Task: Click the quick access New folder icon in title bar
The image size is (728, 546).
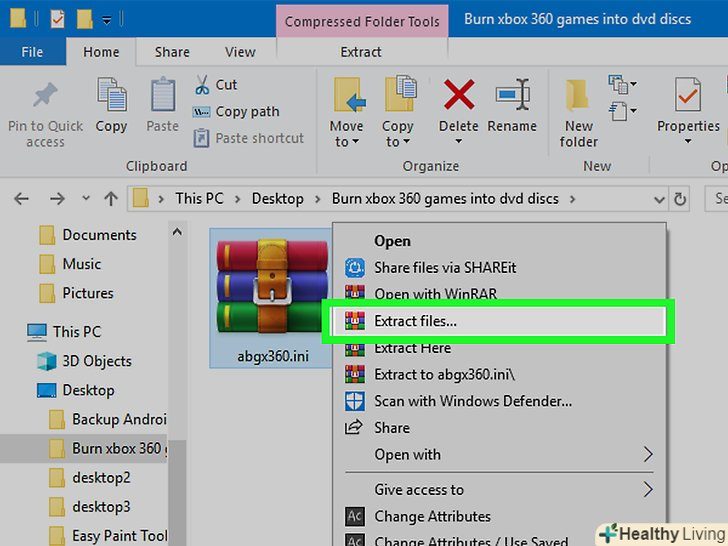Action: tap(84, 19)
